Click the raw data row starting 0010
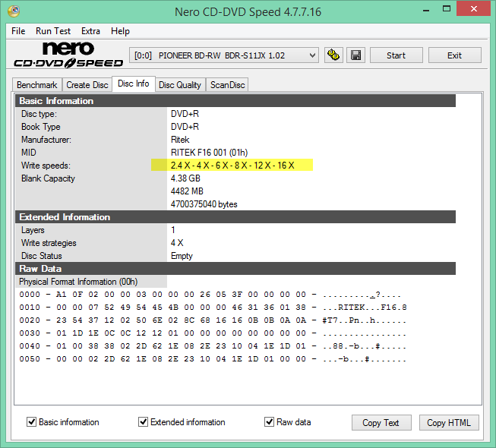496x448 pixels. [x=213, y=308]
